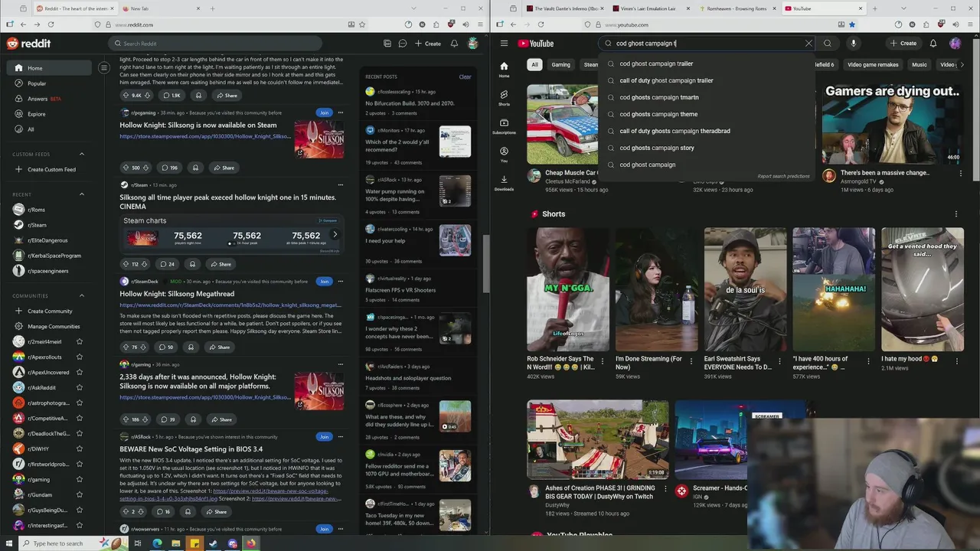Open YouTube account avatar
This screenshot has width=980, height=551.
[955, 44]
